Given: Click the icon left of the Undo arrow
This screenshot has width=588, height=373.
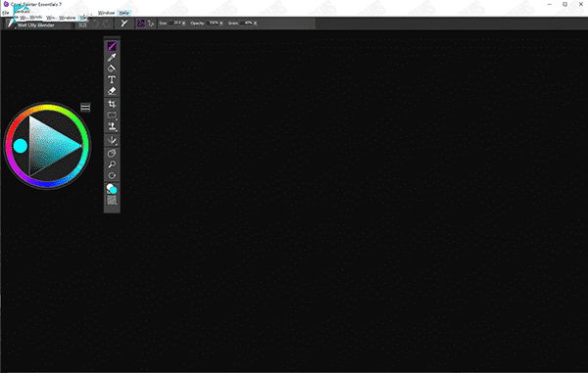Looking at the screenshot, I should coord(83,24).
